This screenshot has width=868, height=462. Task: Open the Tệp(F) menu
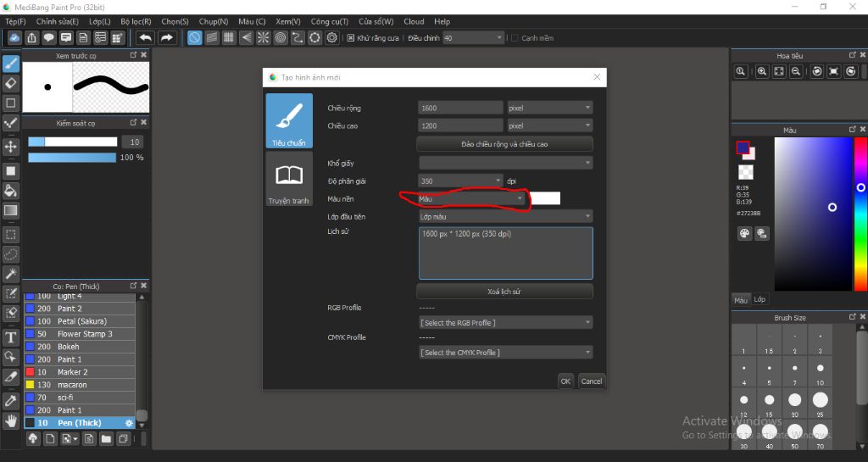click(x=15, y=21)
